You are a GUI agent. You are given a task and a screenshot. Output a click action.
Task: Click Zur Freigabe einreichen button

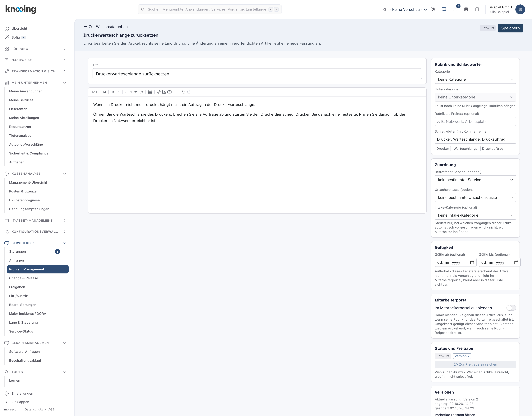point(475,364)
